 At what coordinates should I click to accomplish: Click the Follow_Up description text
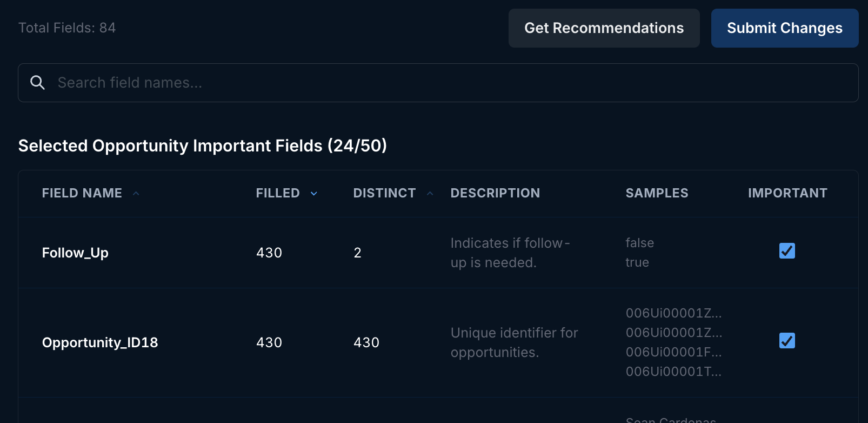tap(510, 253)
